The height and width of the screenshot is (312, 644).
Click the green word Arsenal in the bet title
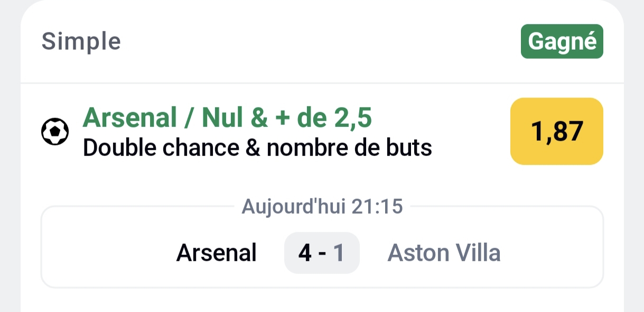pos(129,118)
